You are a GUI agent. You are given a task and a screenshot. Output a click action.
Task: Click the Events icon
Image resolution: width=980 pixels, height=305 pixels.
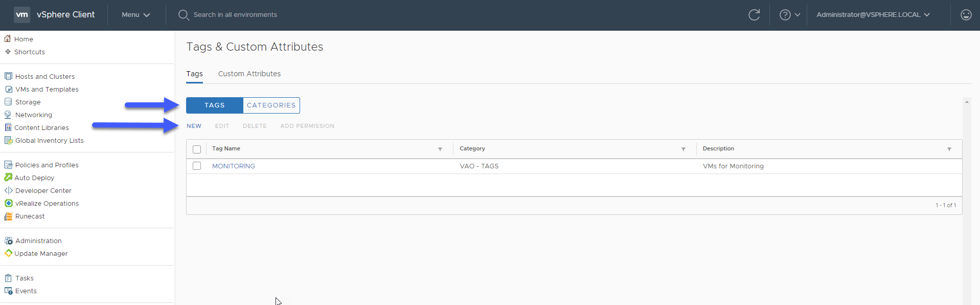coord(8,291)
